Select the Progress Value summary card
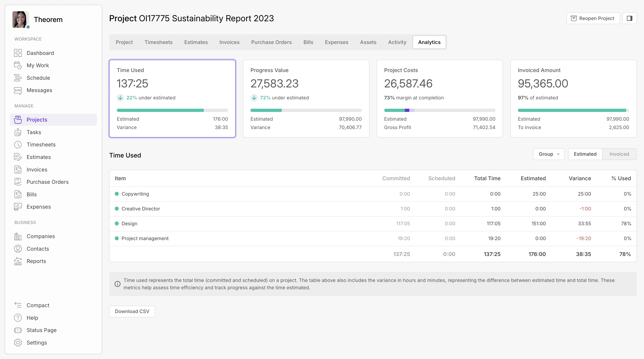 (x=306, y=99)
